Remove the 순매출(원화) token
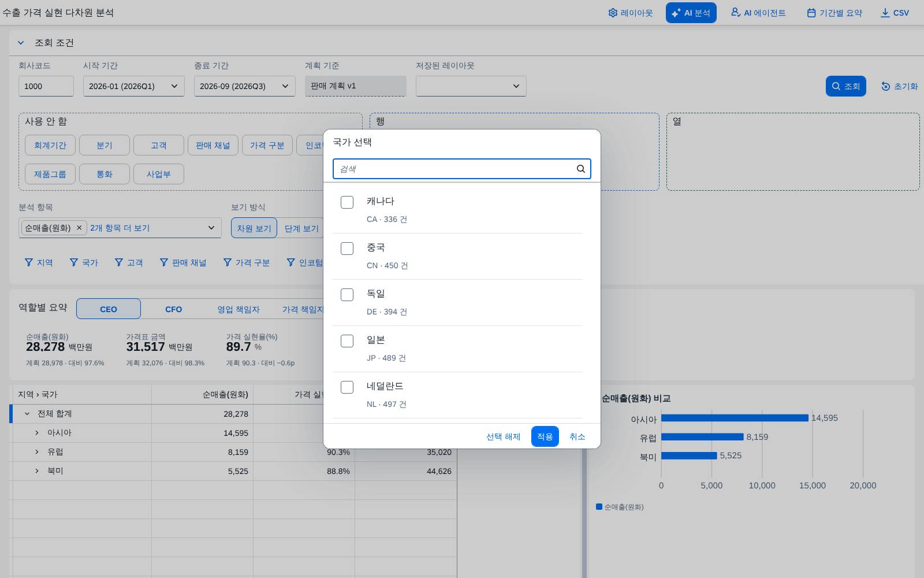The width and height of the screenshot is (924, 578). pos(79,228)
